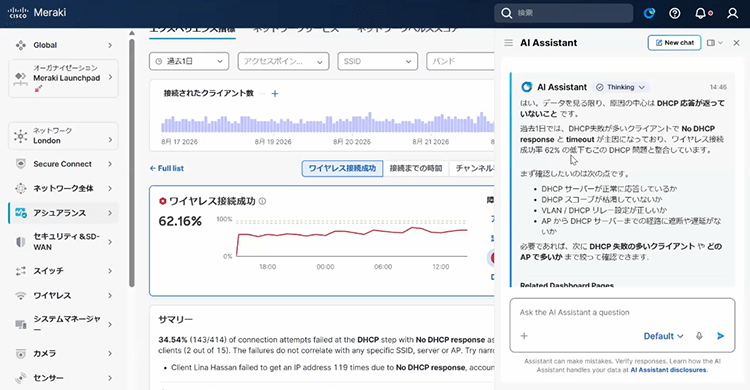Viewport: 750px width, 390px height.
Task: Open the layout options chevron beside New chat
Action: pyautogui.click(x=720, y=43)
